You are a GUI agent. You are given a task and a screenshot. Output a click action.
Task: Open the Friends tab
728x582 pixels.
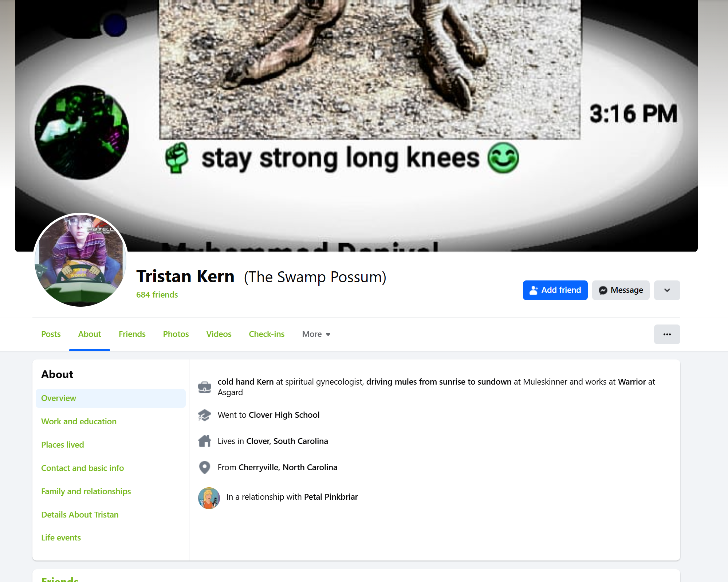point(132,334)
